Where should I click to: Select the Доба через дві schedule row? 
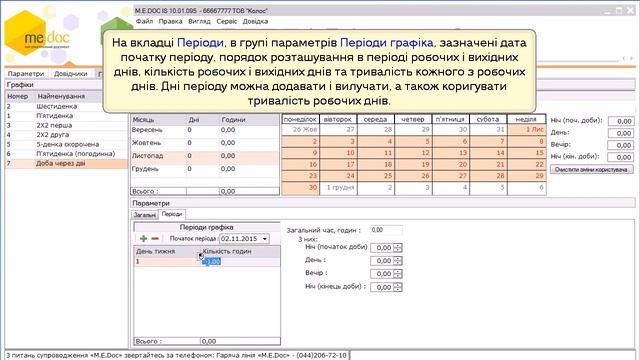tap(67, 164)
